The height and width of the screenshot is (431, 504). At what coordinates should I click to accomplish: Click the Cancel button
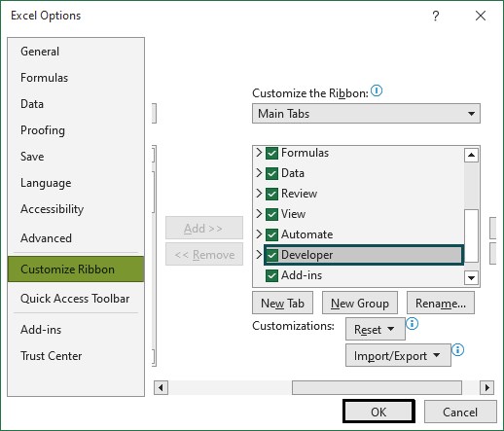[x=460, y=412]
